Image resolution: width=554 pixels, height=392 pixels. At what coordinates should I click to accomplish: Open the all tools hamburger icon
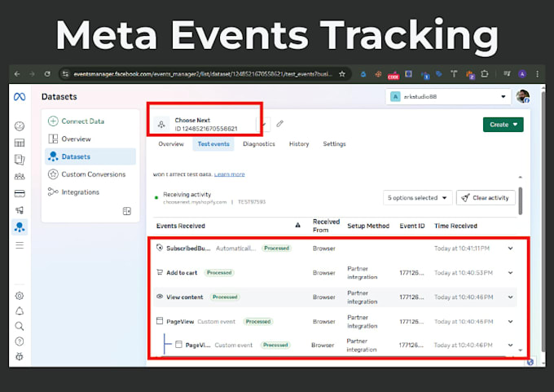tap(20, 245)
